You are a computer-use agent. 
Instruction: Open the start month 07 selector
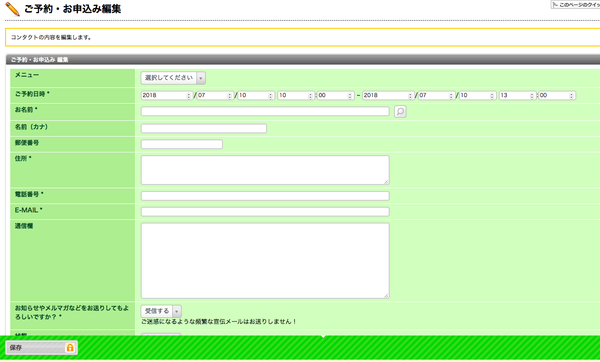[x=215, y=95]
